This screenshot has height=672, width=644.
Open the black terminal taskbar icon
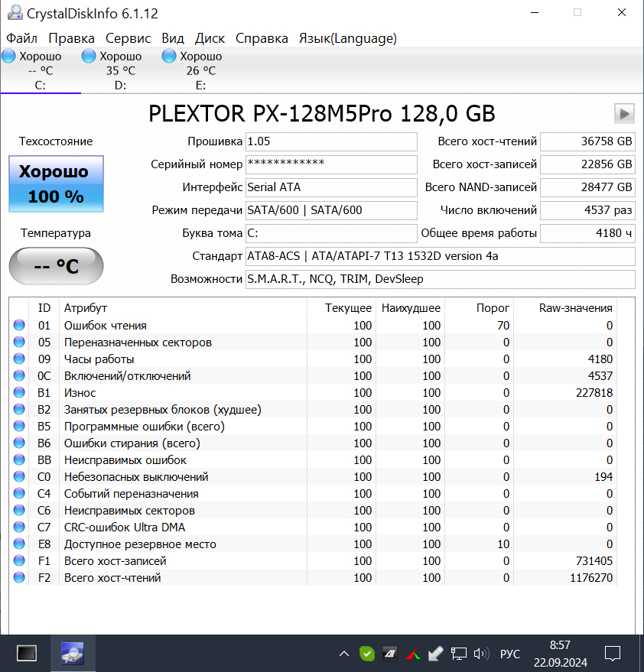pos(27,653)
